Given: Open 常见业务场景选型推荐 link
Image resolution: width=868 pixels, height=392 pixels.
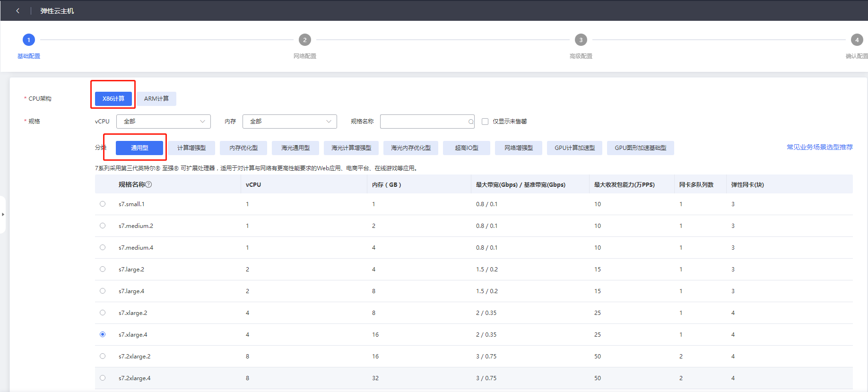Looking at the screenshot, I should [819, 147].
